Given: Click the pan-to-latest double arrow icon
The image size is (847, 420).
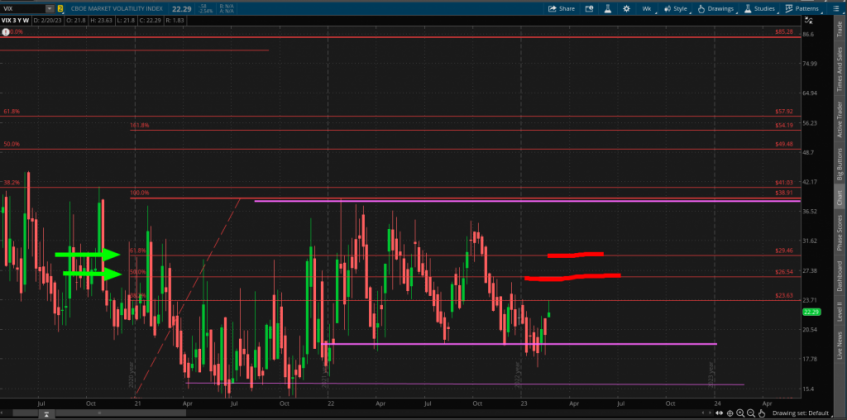Looking at the screenshot, I should (718, 413).
